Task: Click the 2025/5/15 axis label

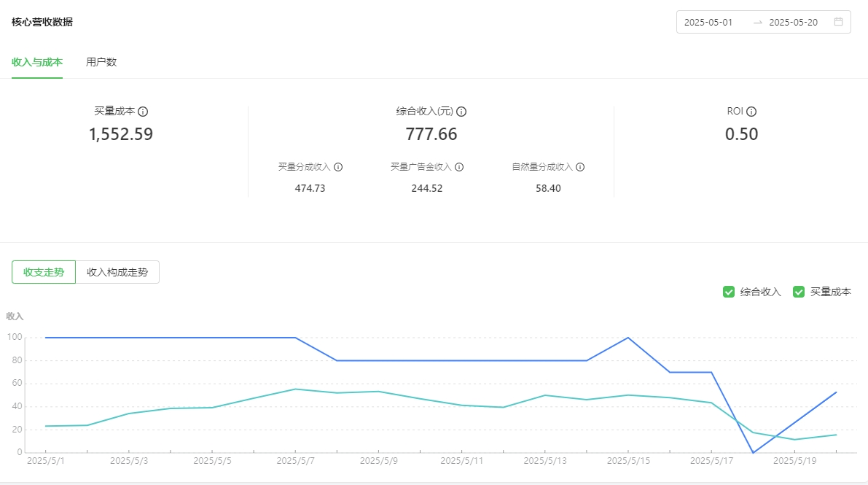Action: coord(627,461)
